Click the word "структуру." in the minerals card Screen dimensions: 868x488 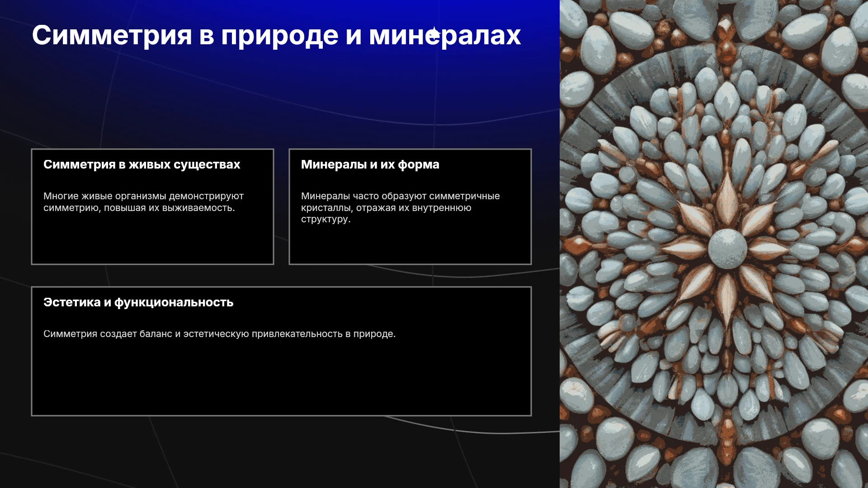point(325,219)
